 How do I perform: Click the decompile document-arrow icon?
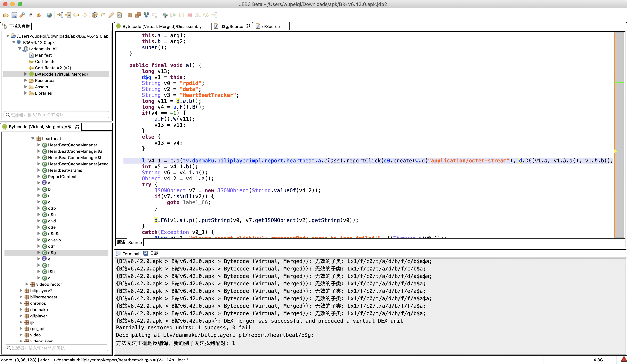point(119,15)
